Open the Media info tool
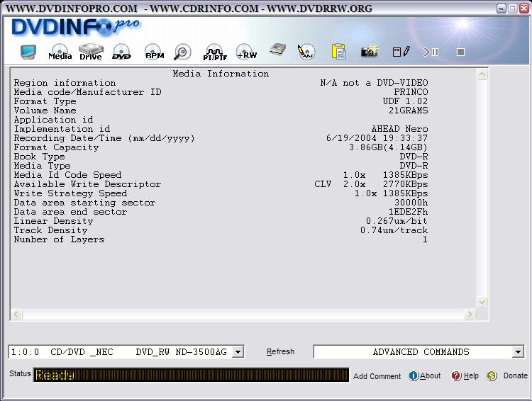The image size is (532, 401). coord(60,52)
